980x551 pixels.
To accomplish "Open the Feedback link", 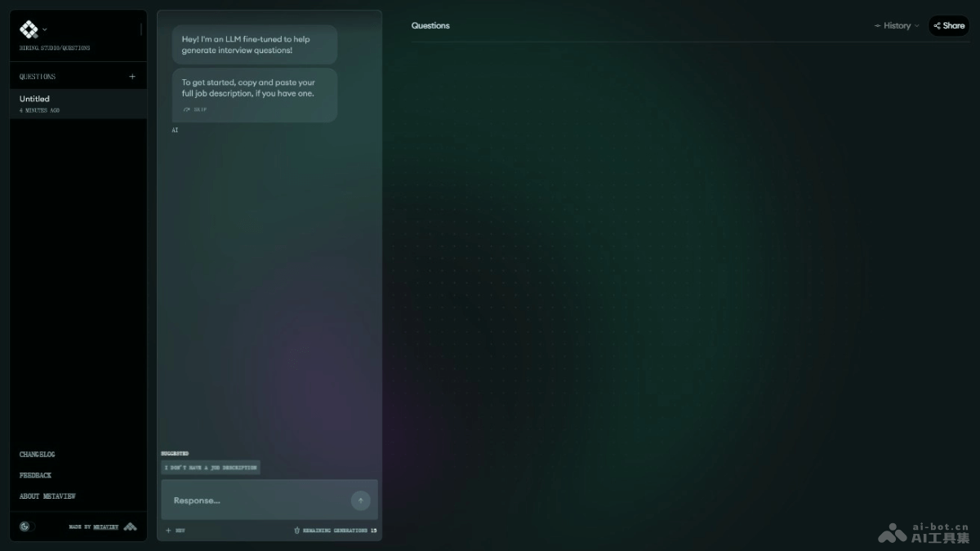I will (x=35, y=475).
